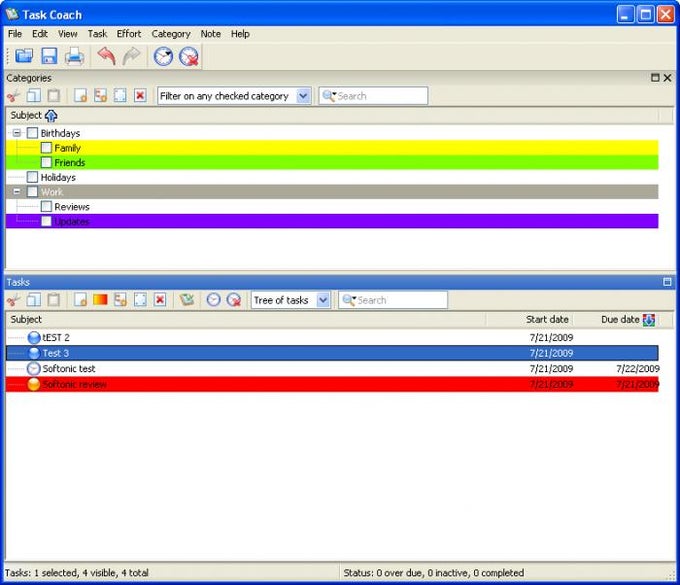
Task: Collapse the Birthdays tree node
Action: point(16,133)
